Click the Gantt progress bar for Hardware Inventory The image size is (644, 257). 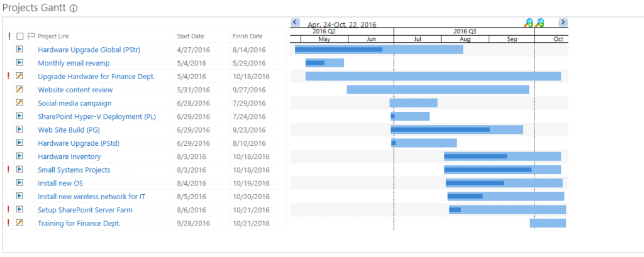point(475,156)
